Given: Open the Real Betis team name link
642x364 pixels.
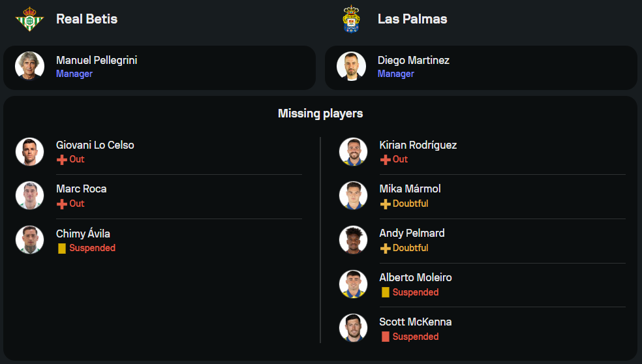Looking at the screenshot, I should point(87,19).
